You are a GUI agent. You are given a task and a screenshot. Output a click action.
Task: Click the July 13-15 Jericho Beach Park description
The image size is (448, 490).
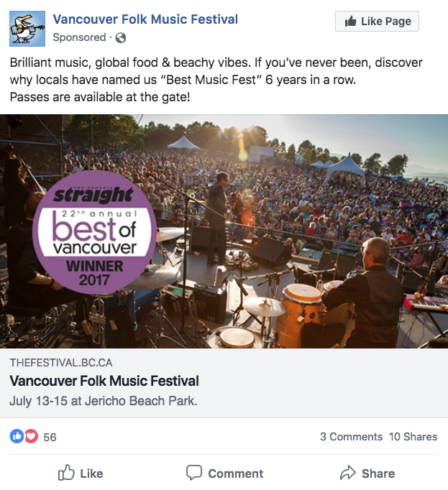[104, 401]
